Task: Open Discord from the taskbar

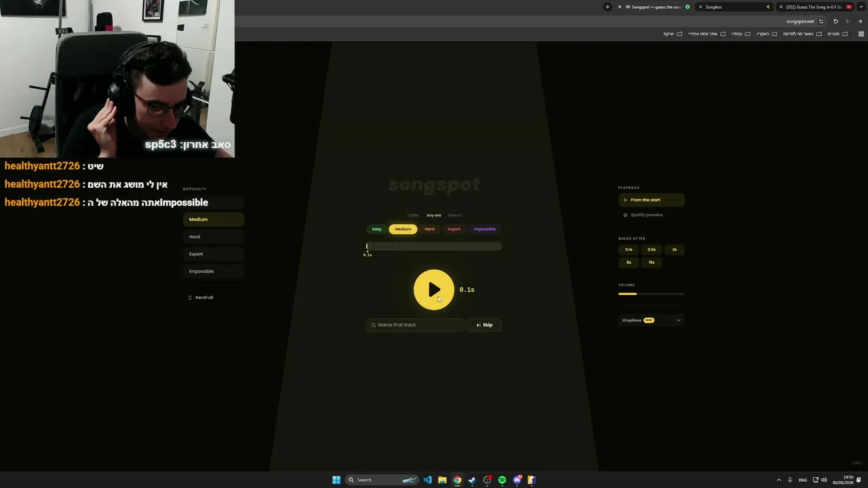Action: pos(517,480)
